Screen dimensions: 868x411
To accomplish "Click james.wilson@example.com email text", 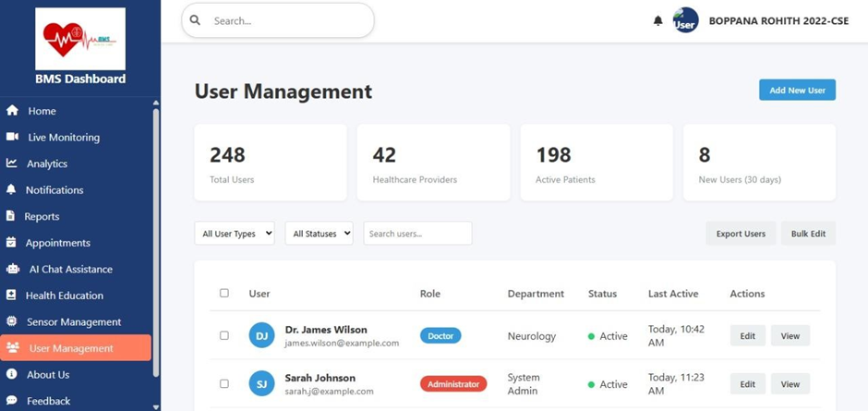I will [x=342, y=343].
